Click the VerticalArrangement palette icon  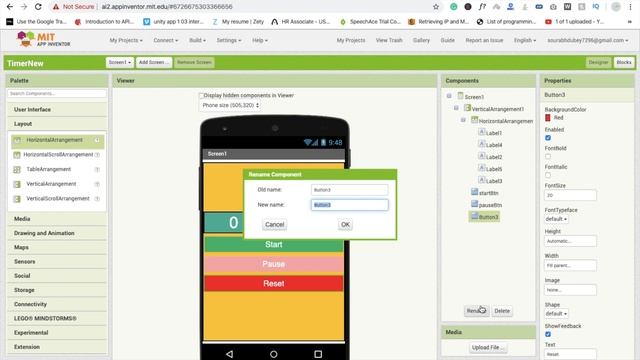(17, 184)
